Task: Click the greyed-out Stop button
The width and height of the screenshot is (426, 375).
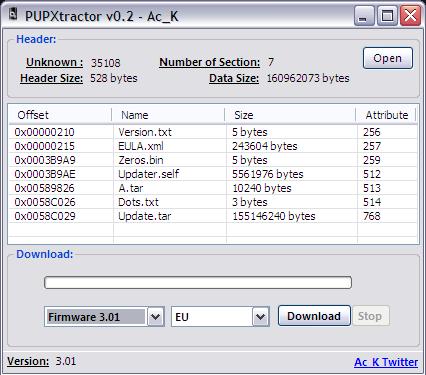Action: coord(370,316)
